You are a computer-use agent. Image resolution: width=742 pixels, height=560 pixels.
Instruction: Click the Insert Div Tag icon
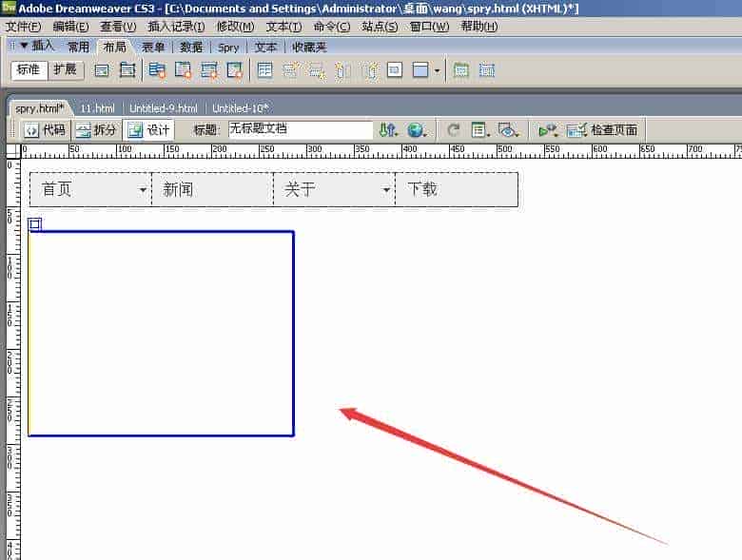pos(101,70)
